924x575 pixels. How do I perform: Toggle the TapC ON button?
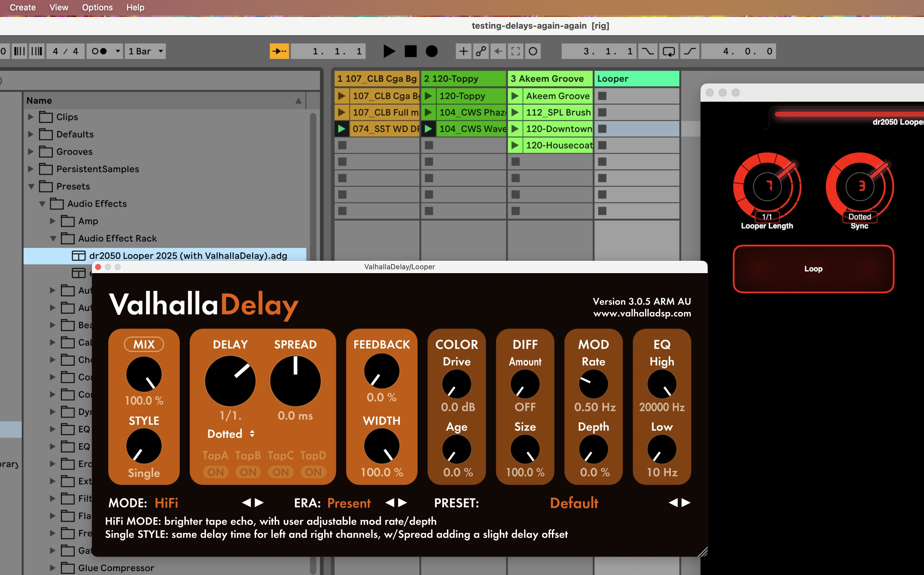click(281, 472)
